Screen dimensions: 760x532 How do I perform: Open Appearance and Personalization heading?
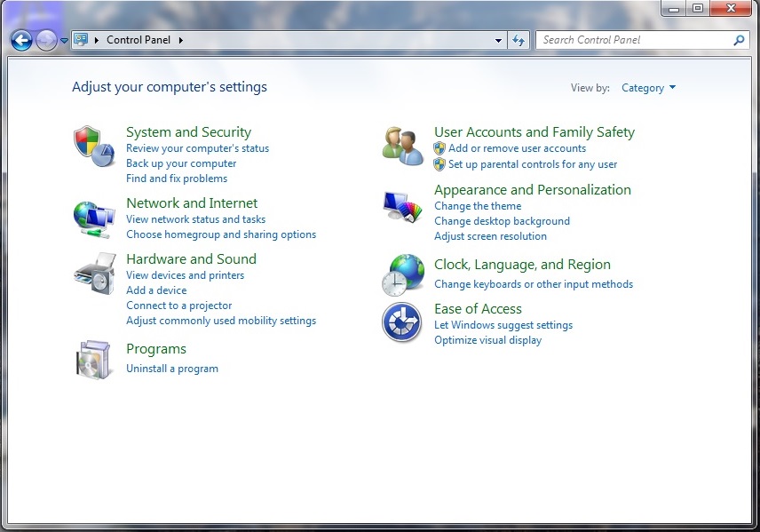coord(532,189)
